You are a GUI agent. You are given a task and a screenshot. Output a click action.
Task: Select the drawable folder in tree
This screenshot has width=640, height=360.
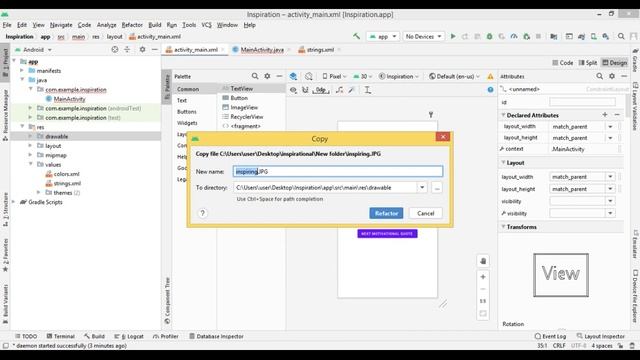[x=57, y=136]
